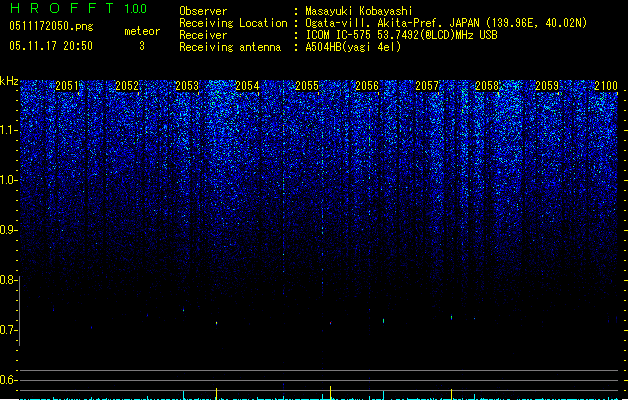The height and width of the screenshot is (400, 629).
Task: Click the yellow meteor echo dot after 2053
Action: coord(217,323)
